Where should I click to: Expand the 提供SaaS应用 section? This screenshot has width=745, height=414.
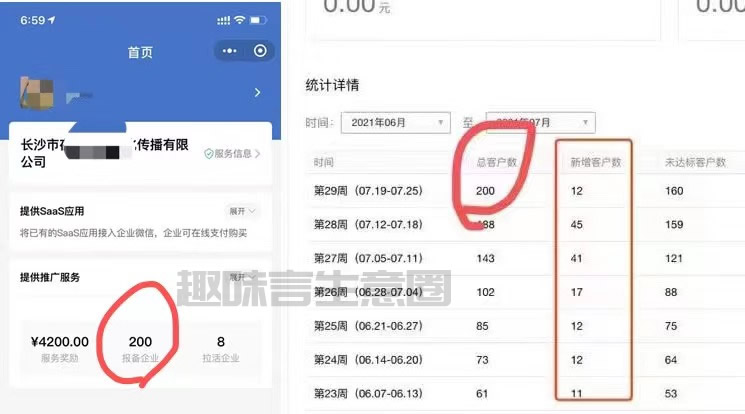click(242, 211)
